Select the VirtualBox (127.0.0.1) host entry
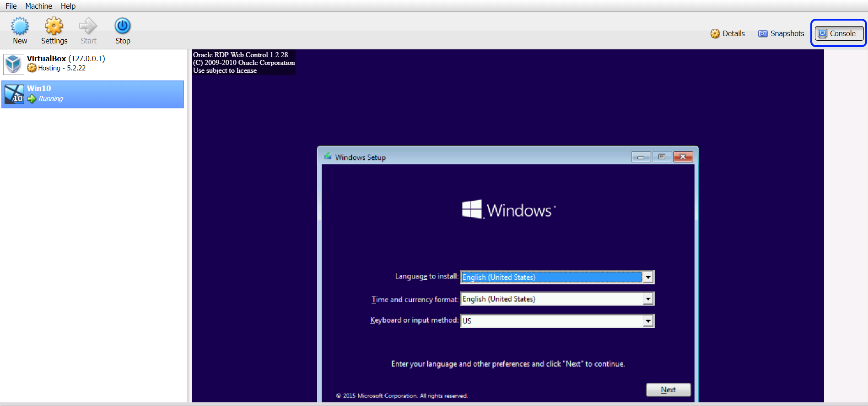The height and width of the screenshot is (406, 868). coord(93,64)
